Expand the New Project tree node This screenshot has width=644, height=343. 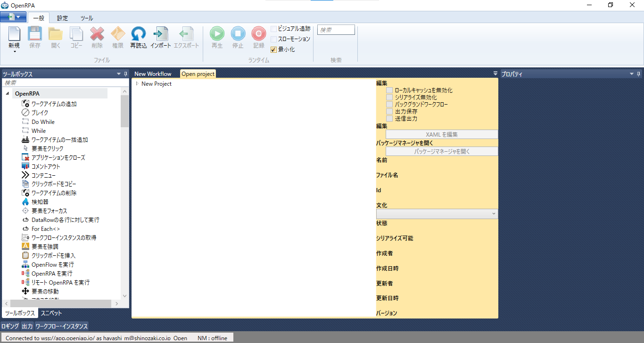(x=137, y=83)
